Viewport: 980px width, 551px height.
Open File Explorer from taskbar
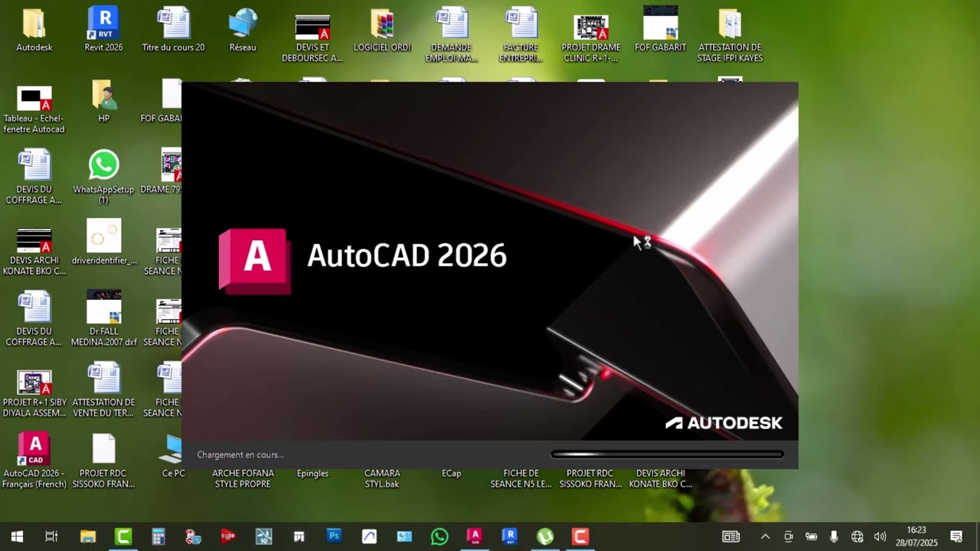tap(87, 536)
